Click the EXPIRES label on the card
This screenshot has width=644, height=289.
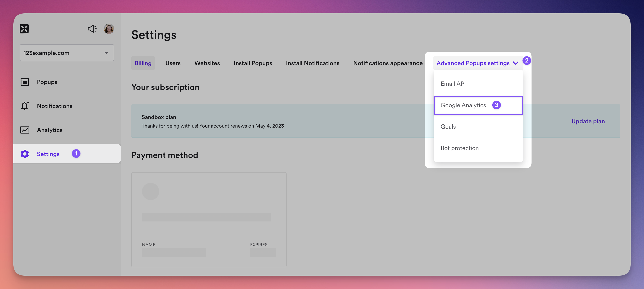(259, 245)
